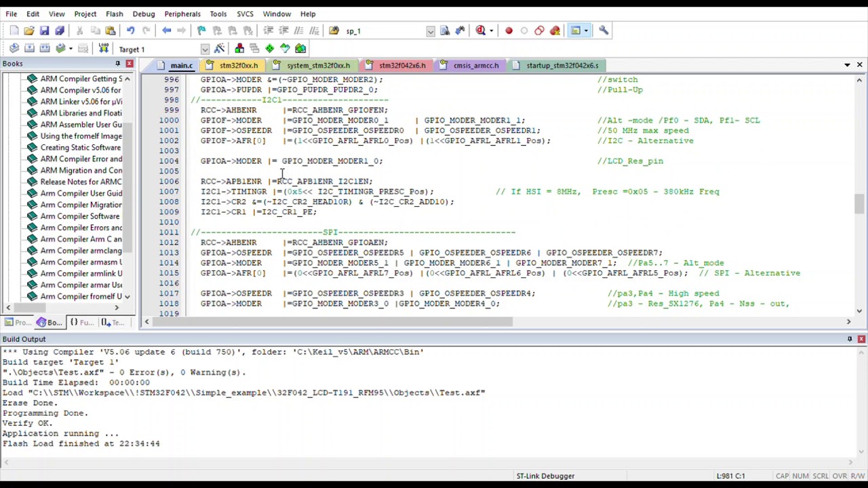Viewport: 868px width, 488px height.
Task: Open Select Software Packs icon
Action: (285, 49)
